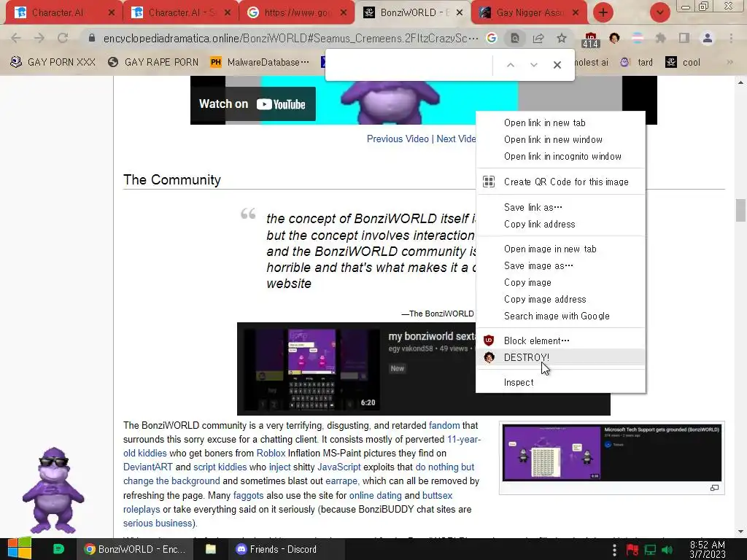Viewport: 747px width, 560px height.
Task: Switch to the first Character.AI tab
Action: (x=63, y=12)
